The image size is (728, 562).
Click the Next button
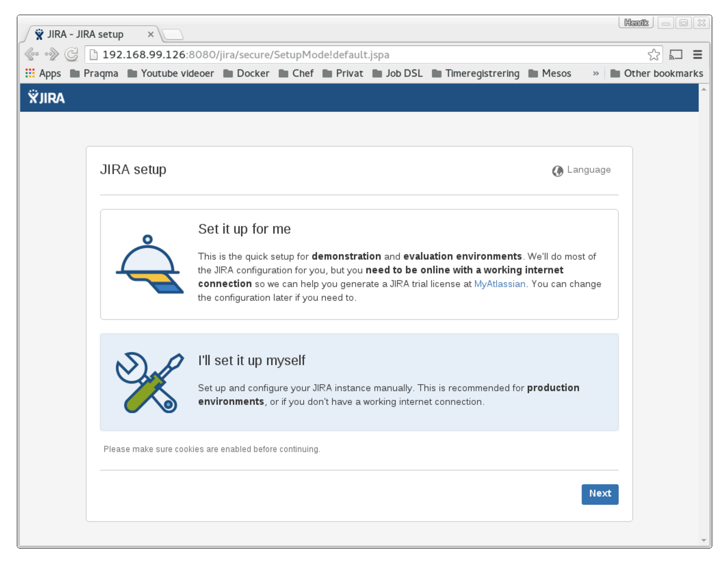(600, 494)
